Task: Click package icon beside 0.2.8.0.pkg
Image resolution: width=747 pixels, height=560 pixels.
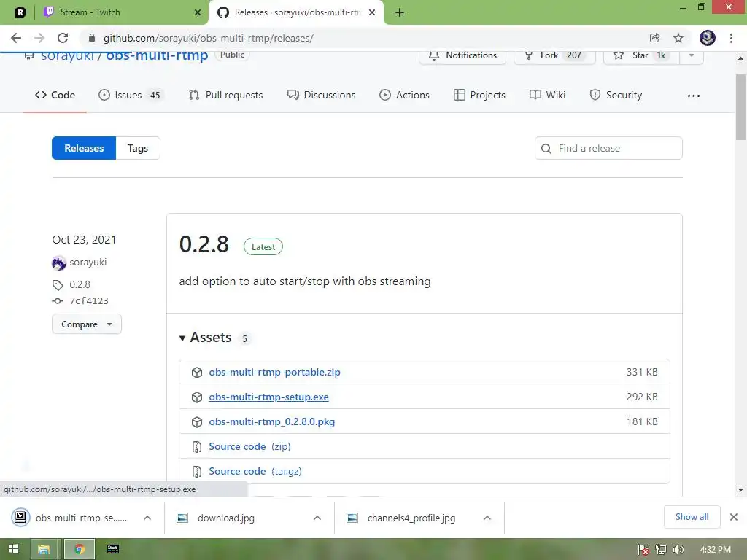Action: coord(197,422)
